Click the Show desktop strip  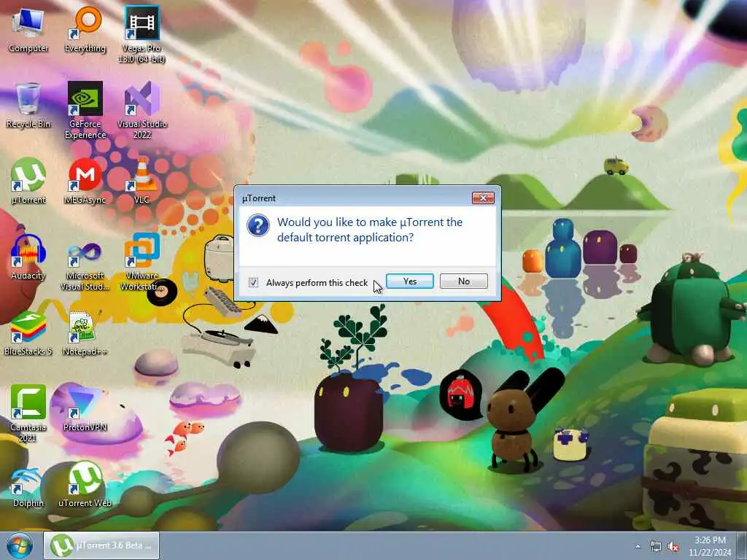point(742,545)
